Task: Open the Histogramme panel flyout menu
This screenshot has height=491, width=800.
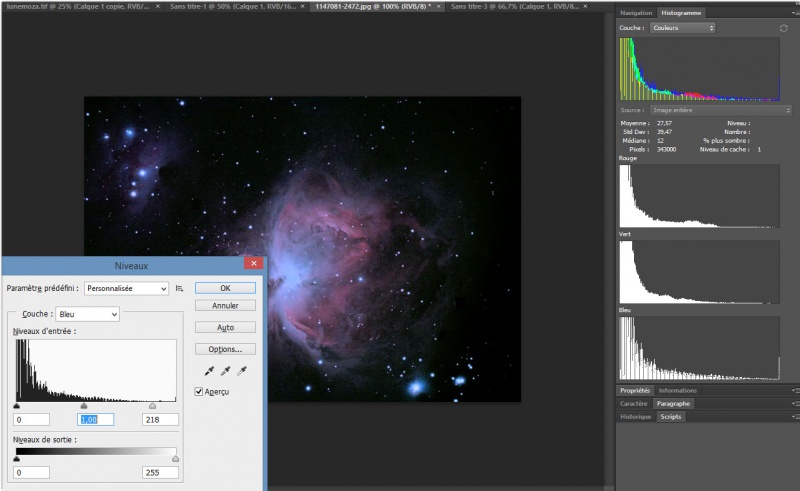Action: click(x=795, y=13)
